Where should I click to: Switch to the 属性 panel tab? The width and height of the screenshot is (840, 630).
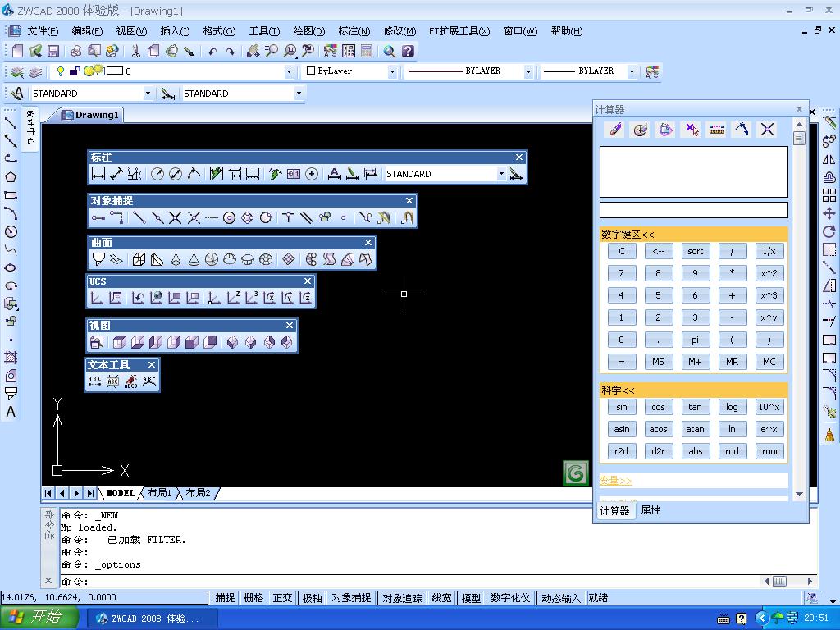(x=651, y=510)
